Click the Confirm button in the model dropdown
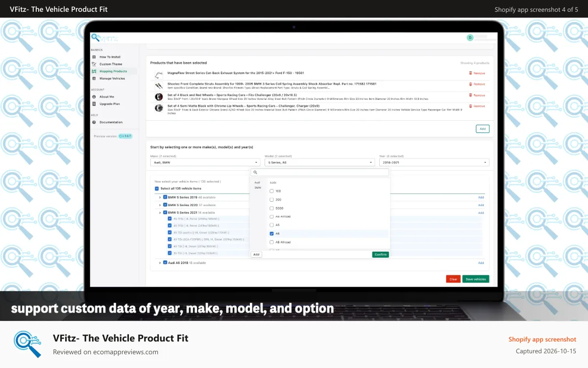Screen dimensions: 588x368 (x=380, y=255)
